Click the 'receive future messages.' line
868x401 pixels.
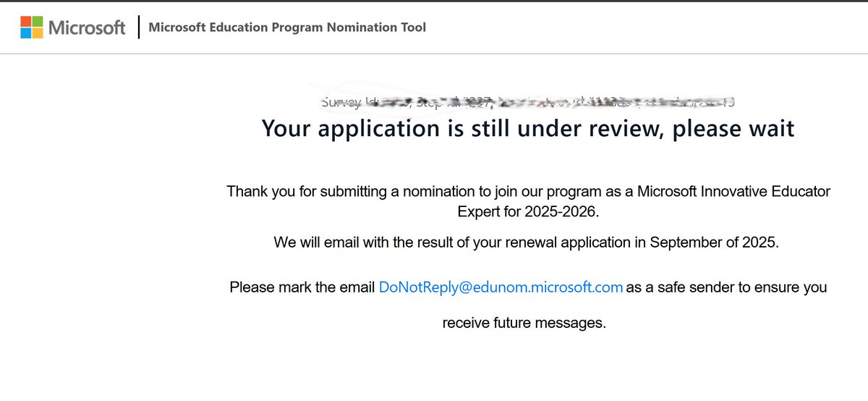[524, 323]
